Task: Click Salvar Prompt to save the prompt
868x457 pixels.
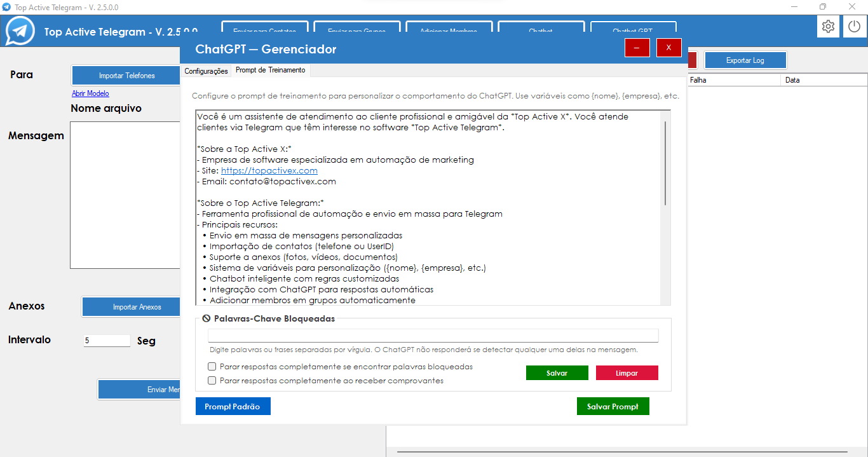Action: coord(613,407)
